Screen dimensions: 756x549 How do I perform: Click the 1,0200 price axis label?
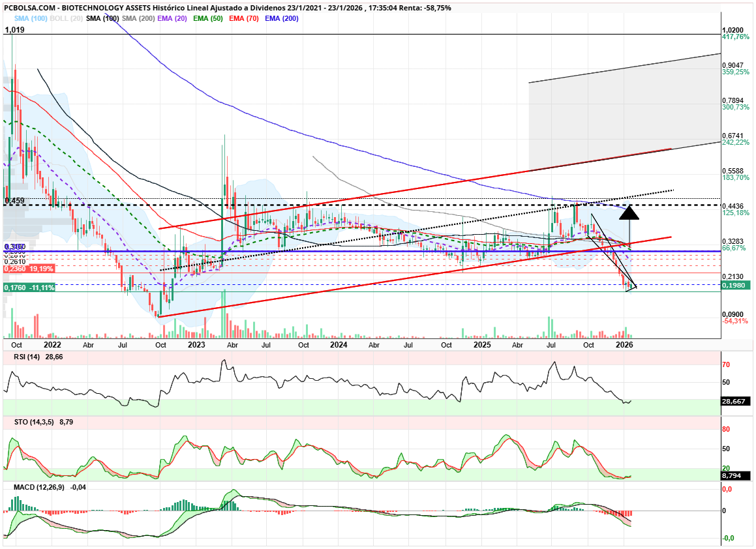[733, 30]
